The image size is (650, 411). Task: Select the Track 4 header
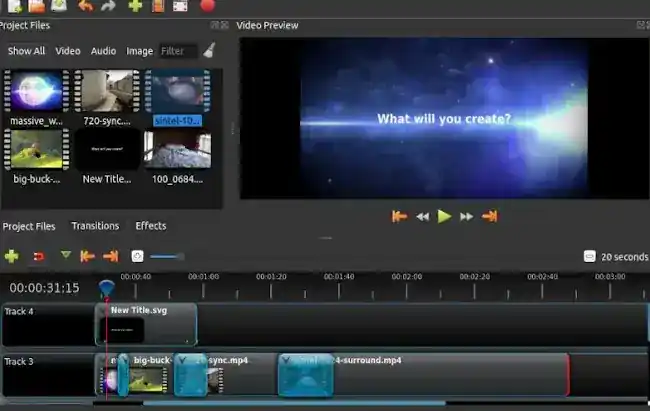point(48,325)
